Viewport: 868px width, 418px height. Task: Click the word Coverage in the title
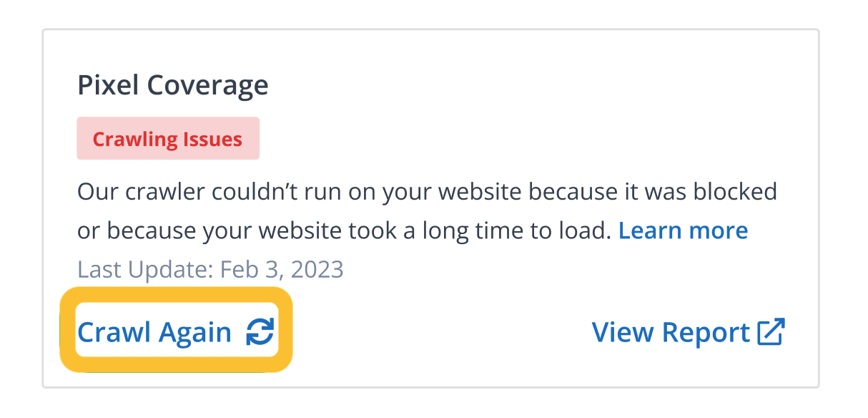point(207,86)
